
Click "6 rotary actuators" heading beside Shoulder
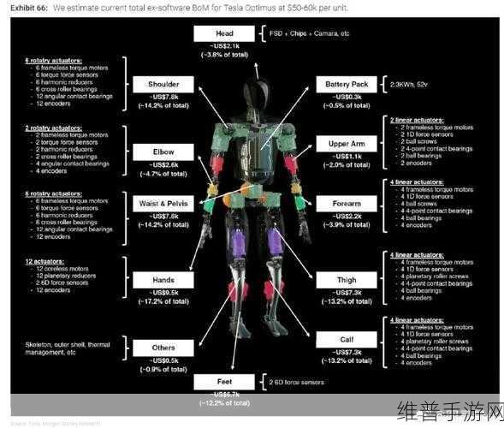[53, 61]
